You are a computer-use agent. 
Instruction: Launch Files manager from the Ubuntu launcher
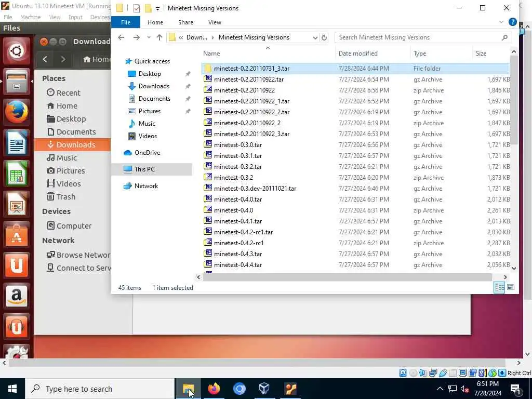[16, 82]
